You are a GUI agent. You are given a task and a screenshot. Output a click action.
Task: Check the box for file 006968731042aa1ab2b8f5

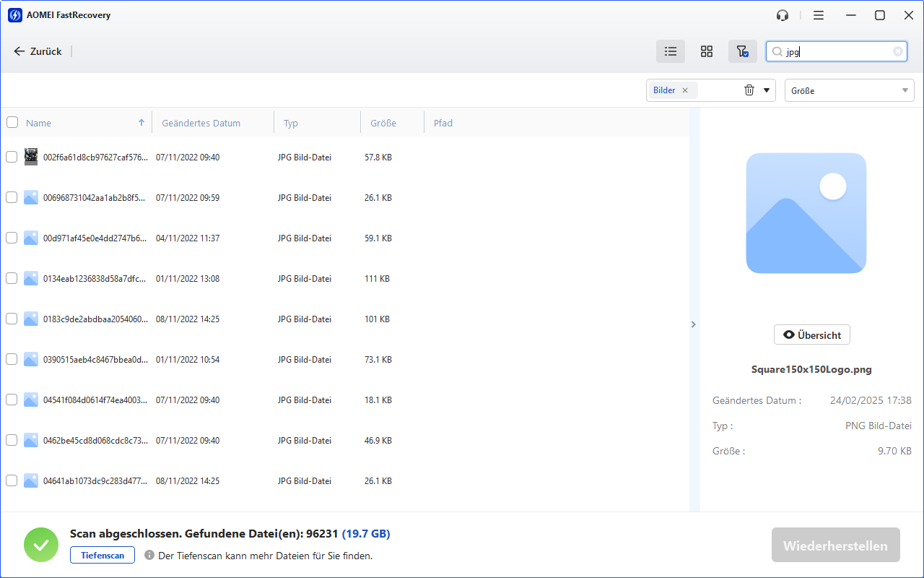[12, 197]
